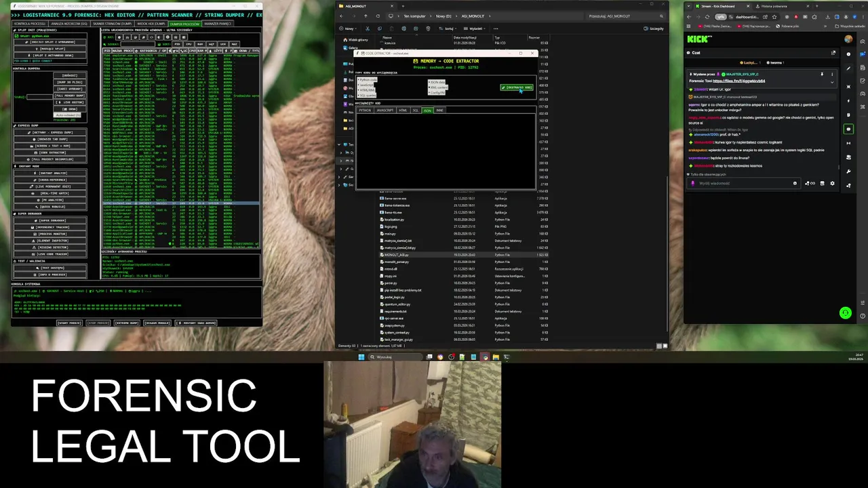Refresh the AGI_MONOLIT folder view
The height and width of the screenshot is (488, 868).
coord(378,16)
